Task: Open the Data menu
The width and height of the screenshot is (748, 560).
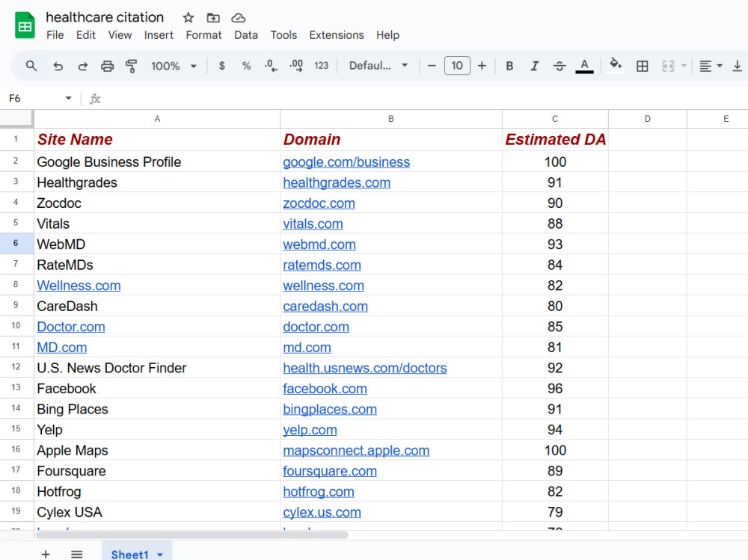Action: coord(246,35)
